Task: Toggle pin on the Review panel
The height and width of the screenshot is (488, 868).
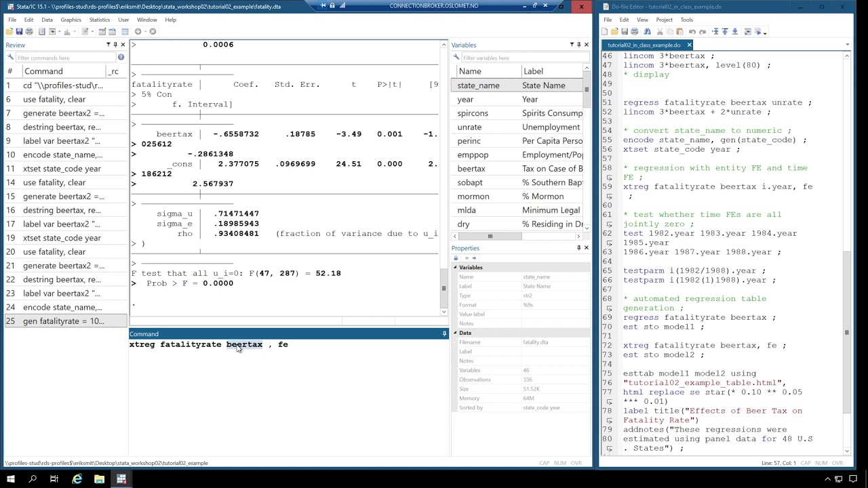Action: point(115,45)
